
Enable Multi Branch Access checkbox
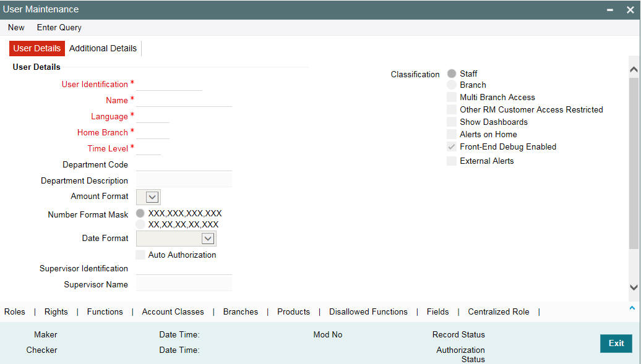pyautogui.click(x=451, y=97)
